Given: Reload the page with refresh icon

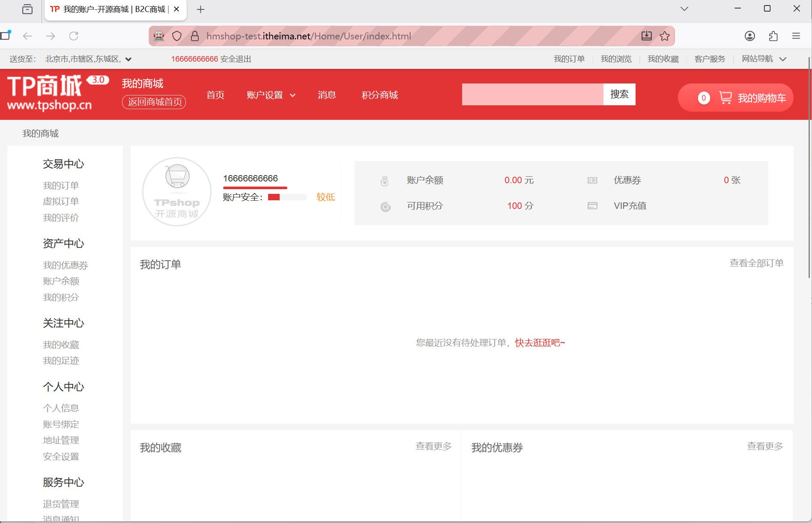Looking at the screenshot, I should point(74,36).
